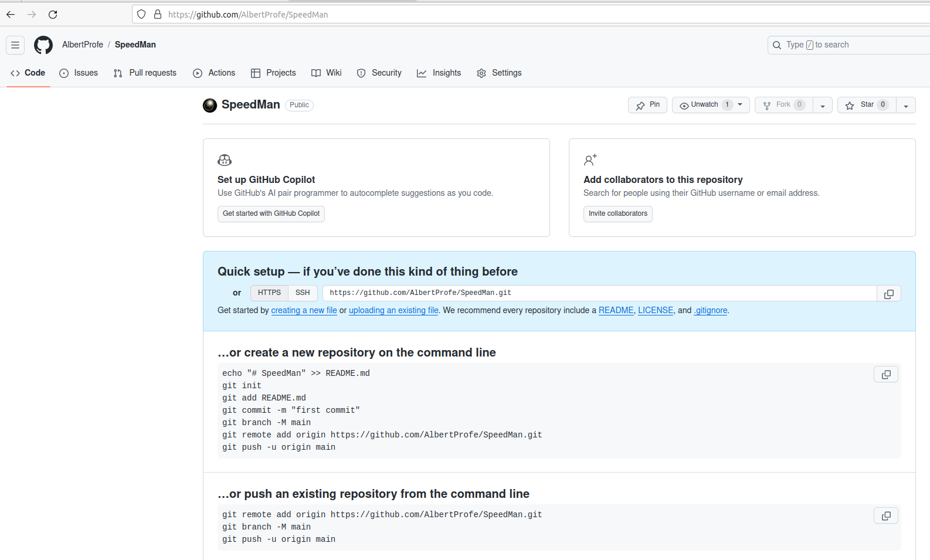This screenshot has width=930, height=560.
Task: Go to the Projects tab
Action: [273, 73]
